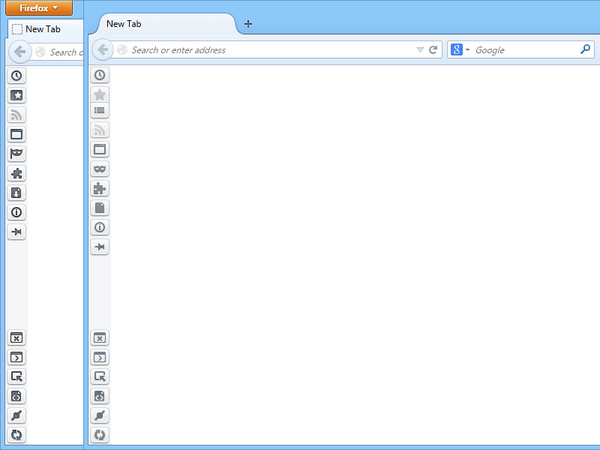Reload the page with refresh arrow
This screenshot has width=600, height=450.
433,50
